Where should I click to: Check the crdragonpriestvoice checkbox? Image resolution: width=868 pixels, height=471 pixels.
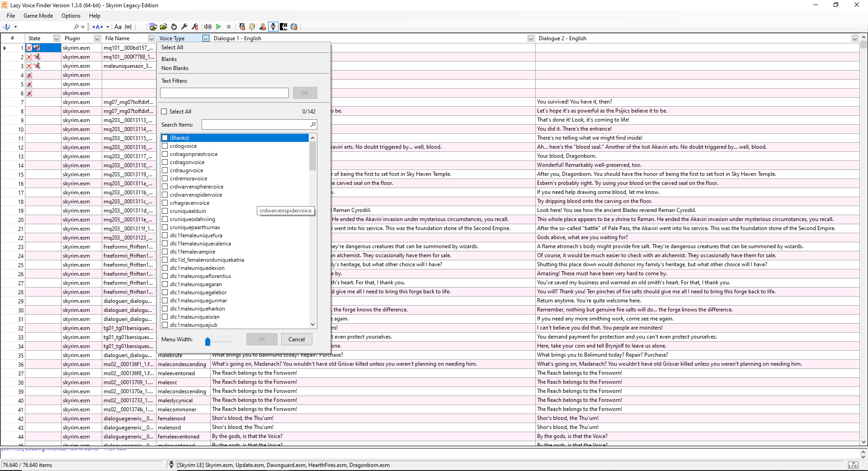[x=165, y=154]
